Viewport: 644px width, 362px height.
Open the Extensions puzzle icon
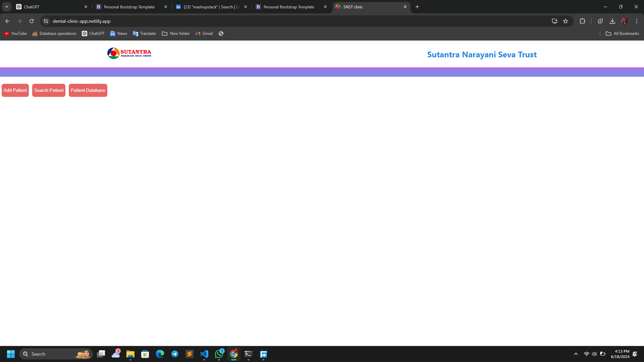583,21
